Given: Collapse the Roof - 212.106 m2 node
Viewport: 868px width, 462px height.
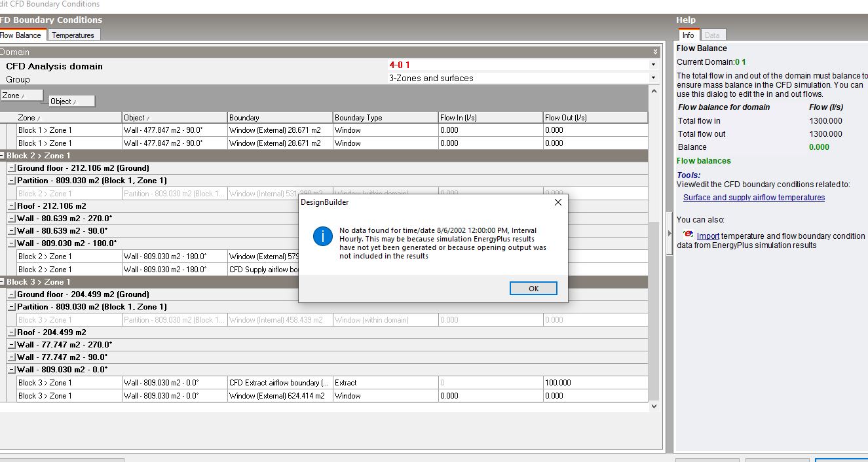Looking at the screenshot, I should 12,206.
